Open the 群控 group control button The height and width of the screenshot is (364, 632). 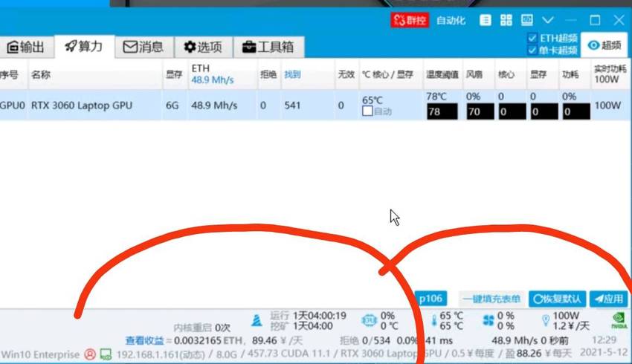[410, 20]
